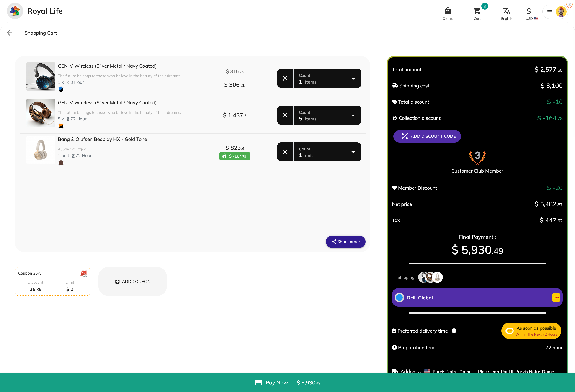Click the Share order button
Image resolution: width=575 pixels, height=392 pixels.
click(x=346, y=242)
